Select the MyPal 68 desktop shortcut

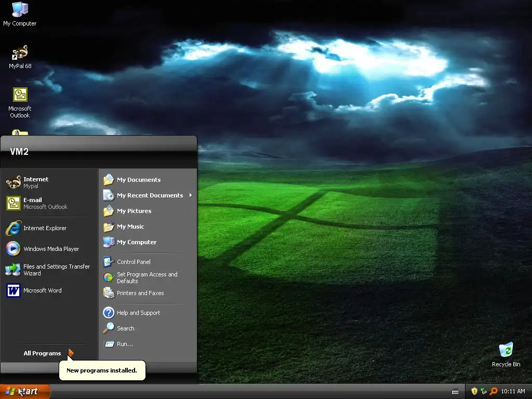point(20,57)
